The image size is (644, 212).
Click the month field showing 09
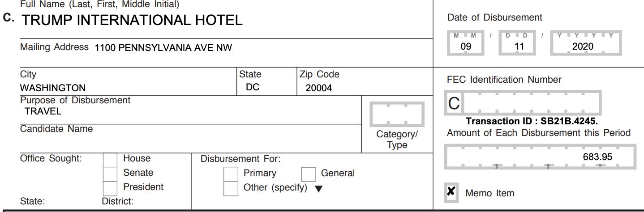tap(465, 44)
